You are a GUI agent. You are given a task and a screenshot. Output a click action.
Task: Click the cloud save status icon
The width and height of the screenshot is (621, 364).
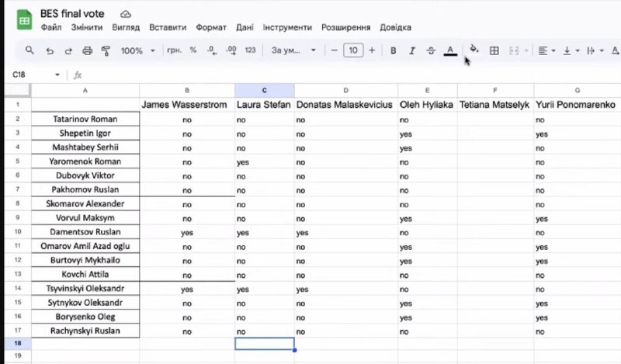tap(126, 14)
